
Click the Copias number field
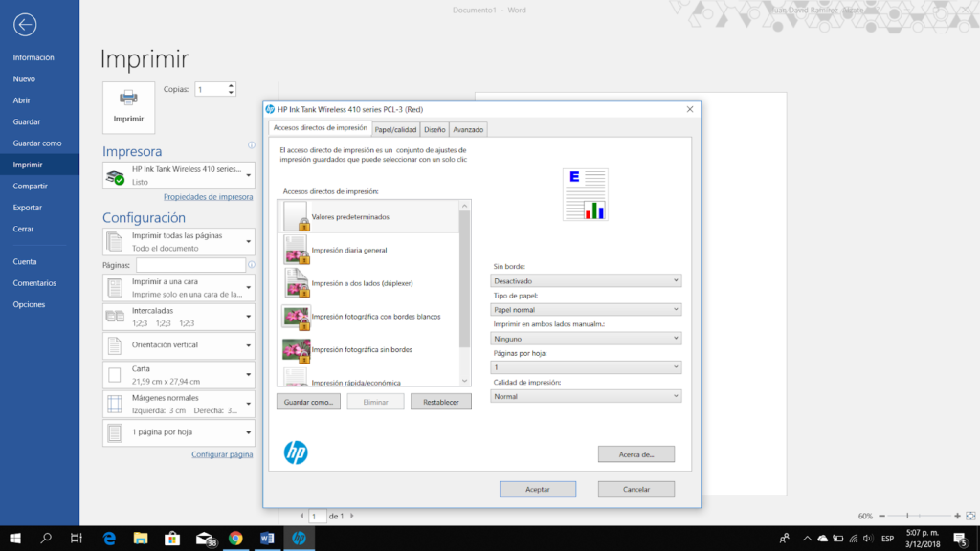coord(212,89)
